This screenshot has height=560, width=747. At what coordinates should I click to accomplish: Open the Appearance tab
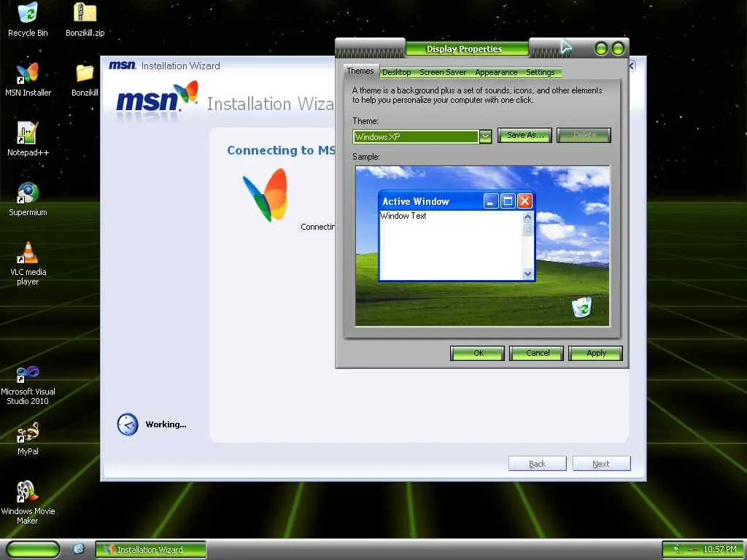[x=496, y=72]
